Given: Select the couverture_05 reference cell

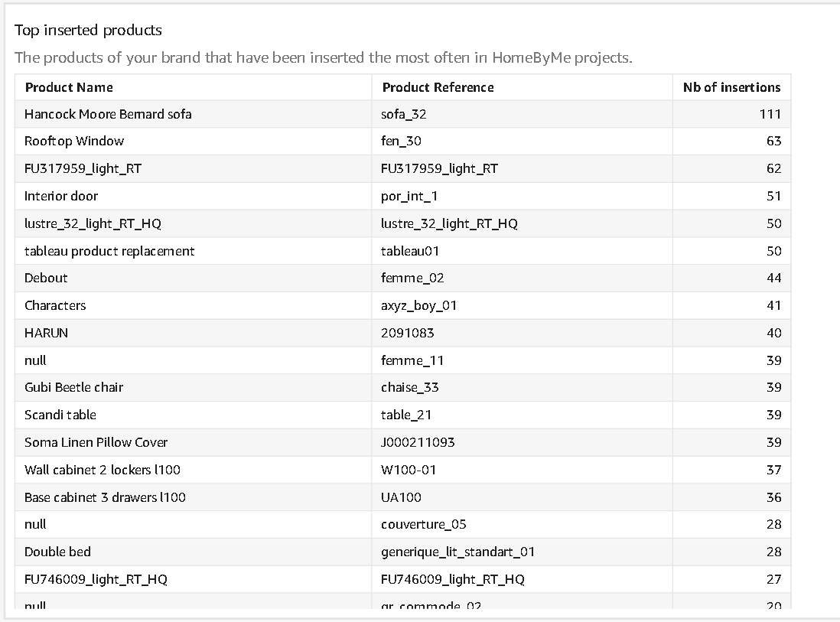Looking at the screenshot, I should [x=424, y=524].
